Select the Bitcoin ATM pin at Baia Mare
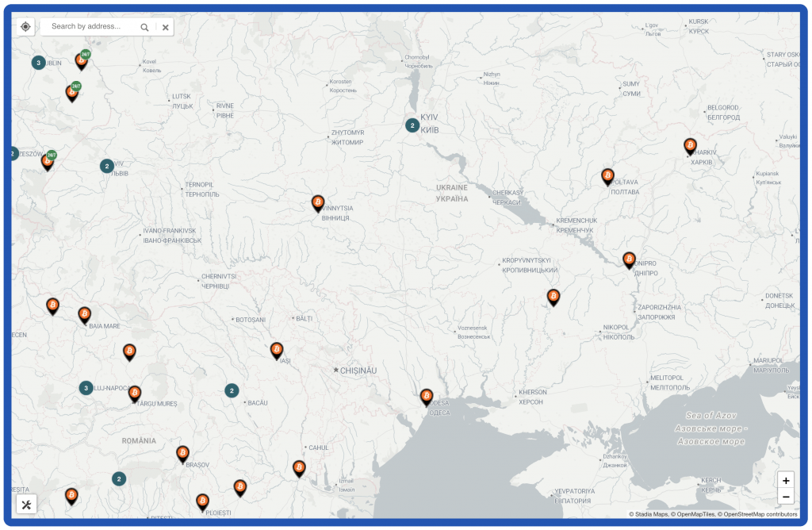Screen dimensions: 812x530 [x=84, y=315]
